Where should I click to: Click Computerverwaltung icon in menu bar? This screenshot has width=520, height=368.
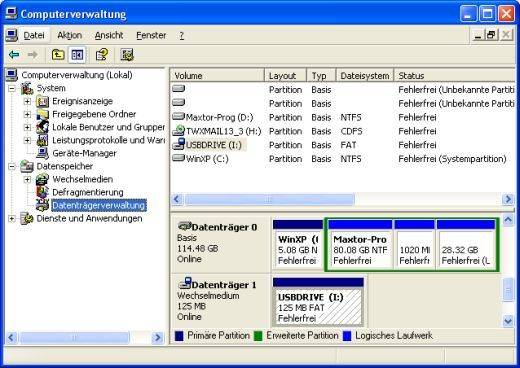(12, 35)
